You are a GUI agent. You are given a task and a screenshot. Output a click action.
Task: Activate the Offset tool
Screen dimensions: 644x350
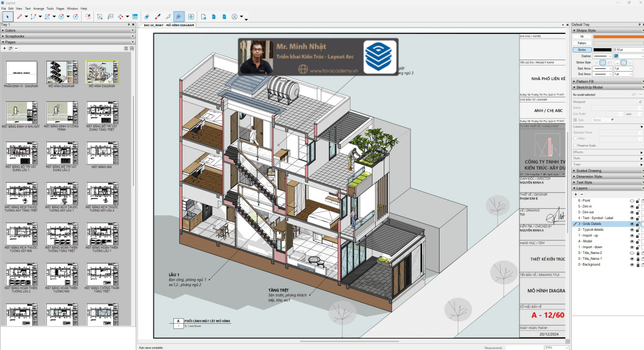pos(87,17)
